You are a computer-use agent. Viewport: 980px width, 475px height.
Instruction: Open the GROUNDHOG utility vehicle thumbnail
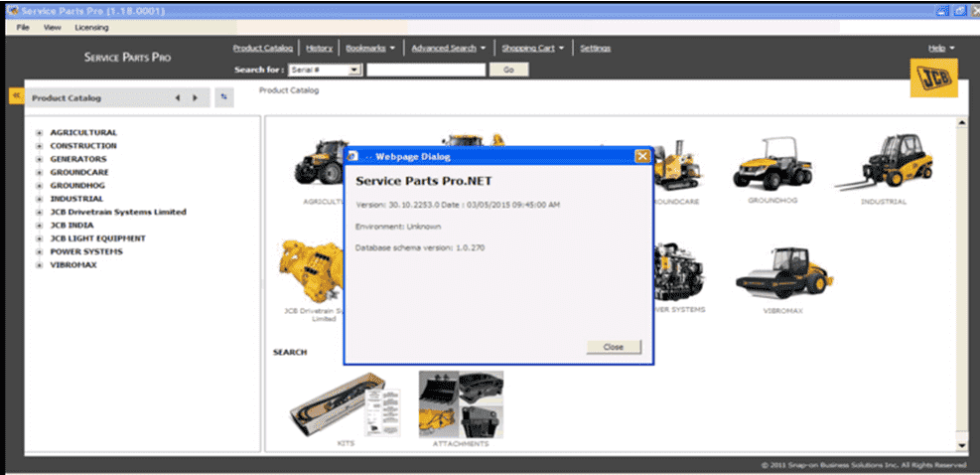[x=772, y=164]
